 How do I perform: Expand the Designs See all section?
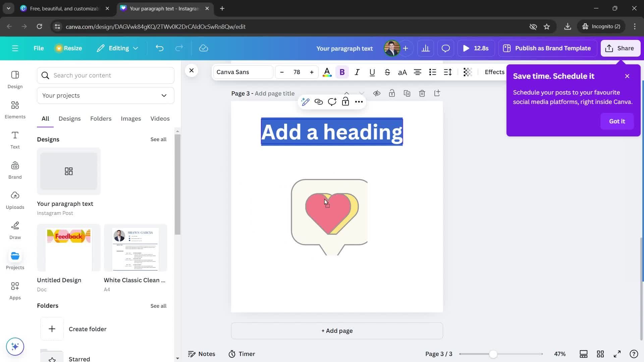pos(158,139)
